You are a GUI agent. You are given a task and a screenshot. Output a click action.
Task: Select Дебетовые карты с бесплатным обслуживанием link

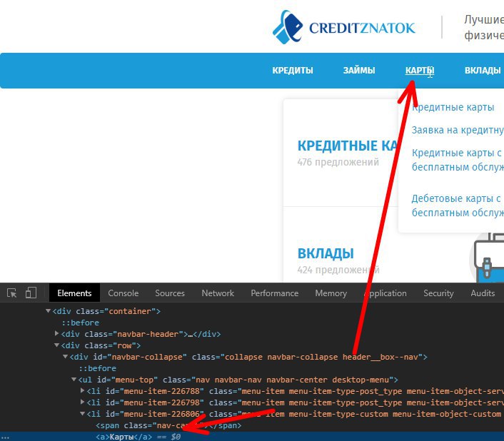click(458, 206)
